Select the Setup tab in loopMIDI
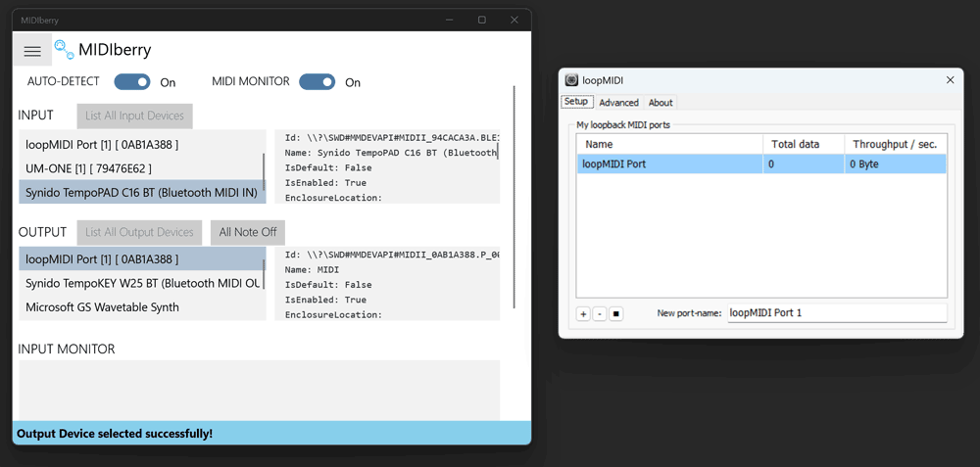The width and height of the screenshot is (980, 467). pos(576,102)
